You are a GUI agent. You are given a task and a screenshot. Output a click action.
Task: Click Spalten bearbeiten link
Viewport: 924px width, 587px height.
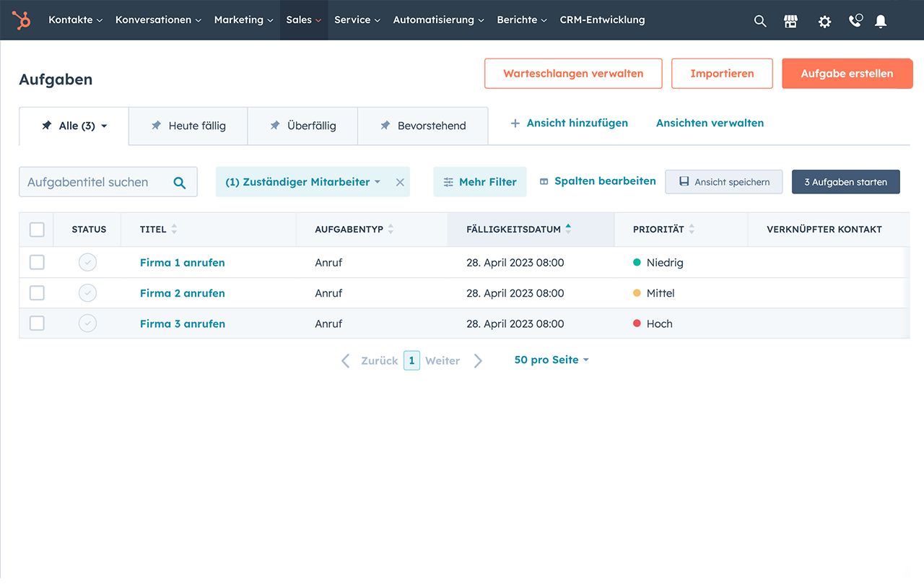pos(598,181)
